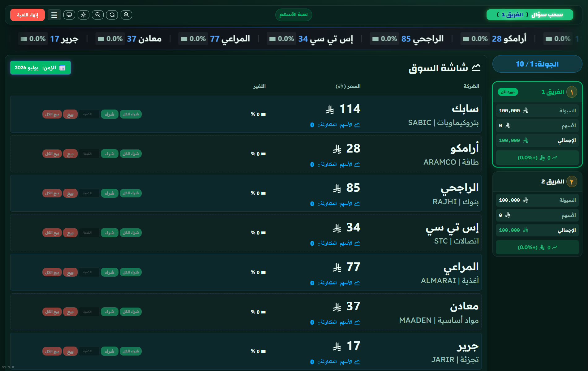Click Buy for ALMARAI
Screen dimensions: 588x371
click(x=109, y=272)
